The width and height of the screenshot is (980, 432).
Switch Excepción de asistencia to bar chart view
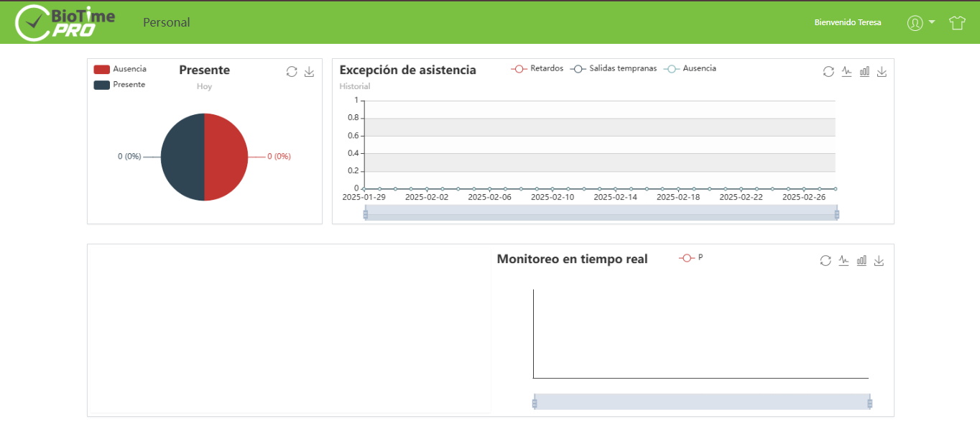point(864,71)
